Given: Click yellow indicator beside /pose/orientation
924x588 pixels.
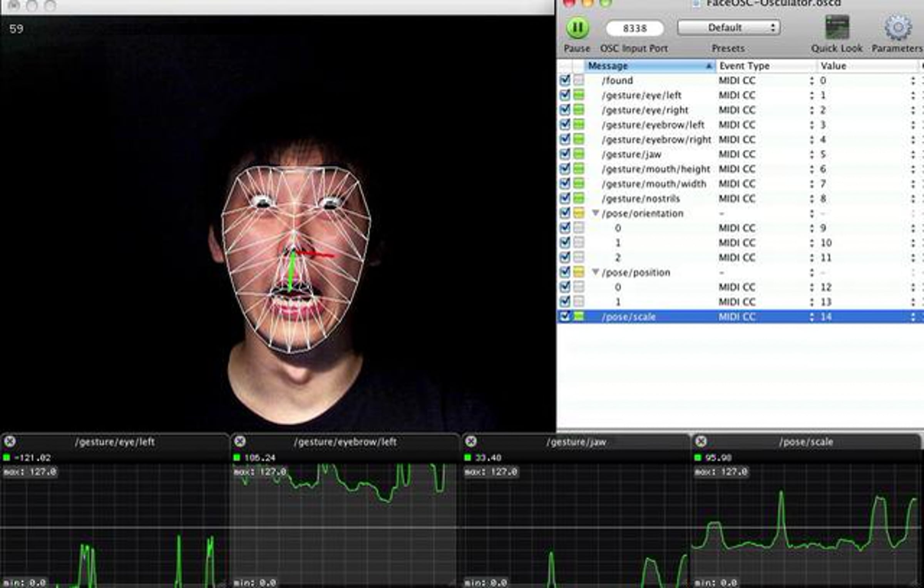Looking at the screenshot, I should (x=579, y=213).
